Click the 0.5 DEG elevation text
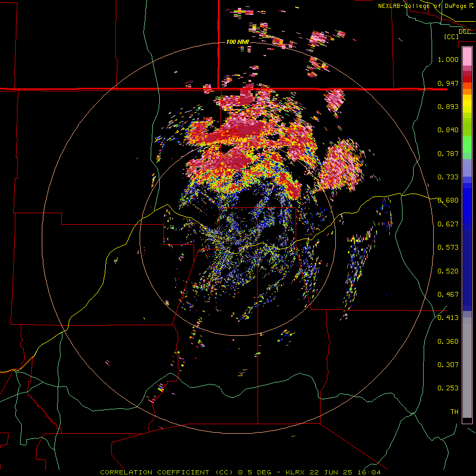The width and height of the screenshot is (476, 476). 255,472
